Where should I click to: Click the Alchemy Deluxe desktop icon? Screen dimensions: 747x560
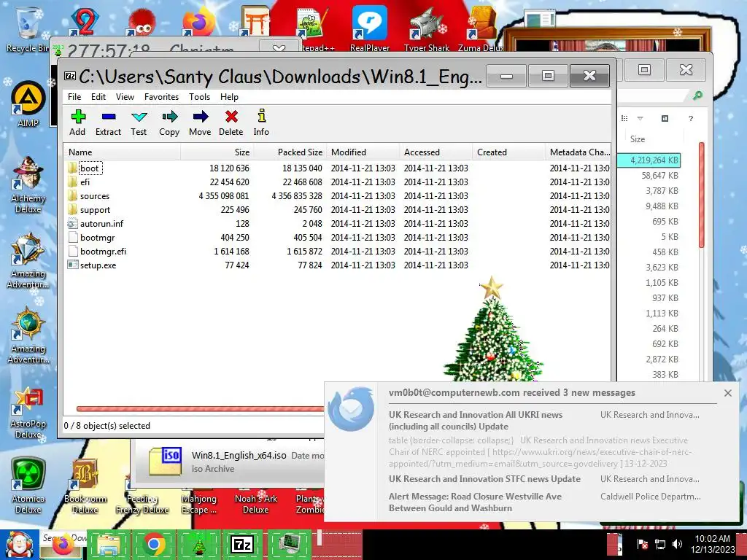tap(28, 184)
